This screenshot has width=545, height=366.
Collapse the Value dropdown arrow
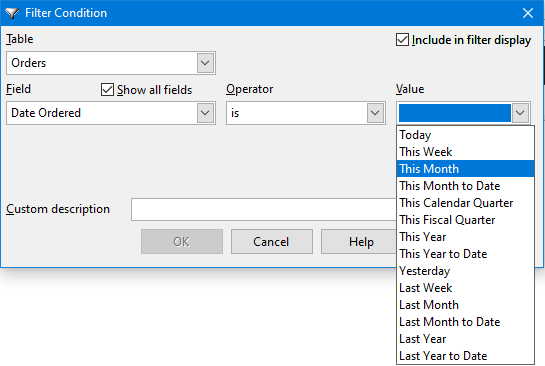point(520,113)
